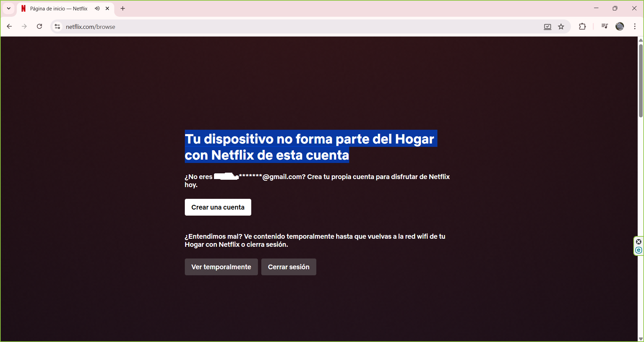
Task: Open the Chrome three-dot menu
Action: (635, 26)
